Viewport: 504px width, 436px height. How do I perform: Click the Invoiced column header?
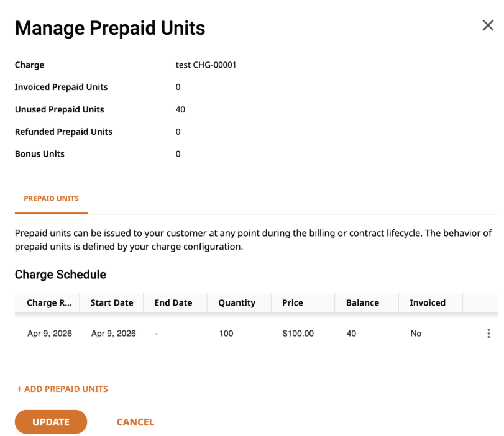[428, 302]
